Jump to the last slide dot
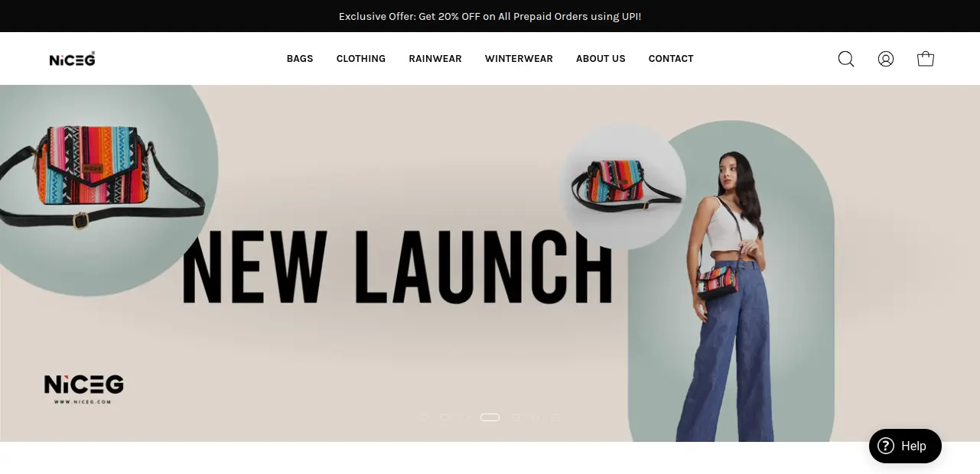 pyautogui.click(x=557, y=417)
